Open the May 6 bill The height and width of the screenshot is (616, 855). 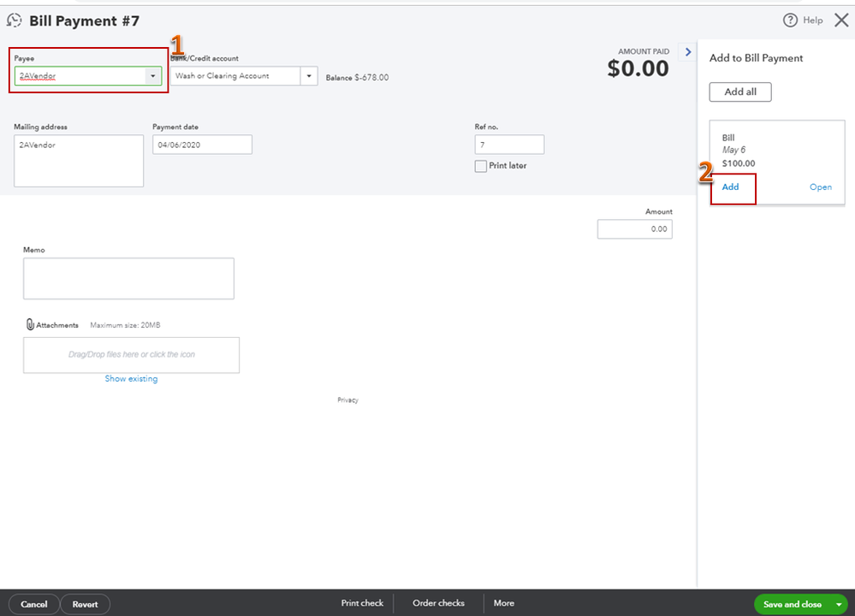[x=820, y=187]
